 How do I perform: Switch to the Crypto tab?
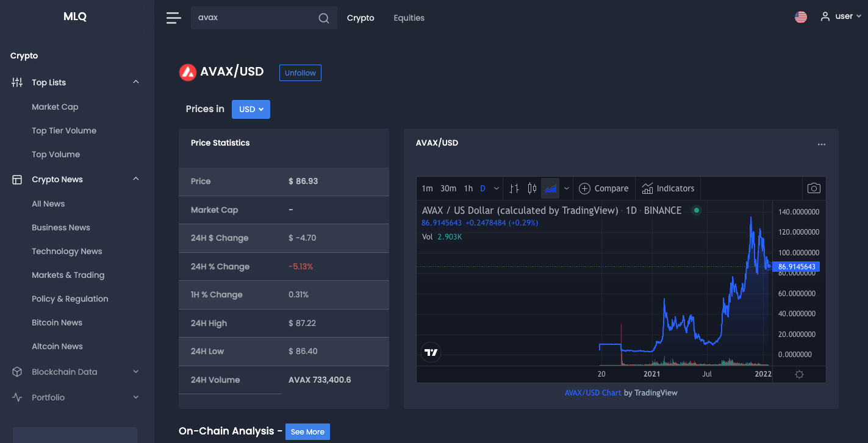coord(360,18)
